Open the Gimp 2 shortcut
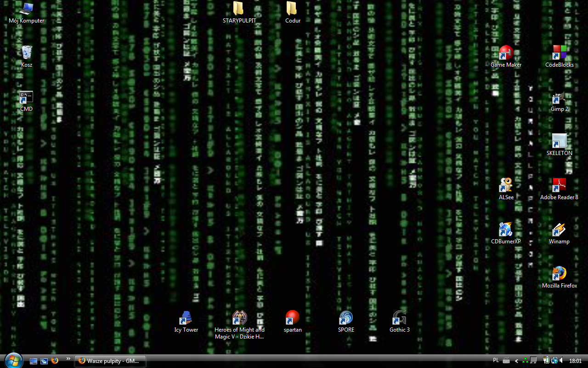This screenshot has height=368, width=588. tap(559, 98)
